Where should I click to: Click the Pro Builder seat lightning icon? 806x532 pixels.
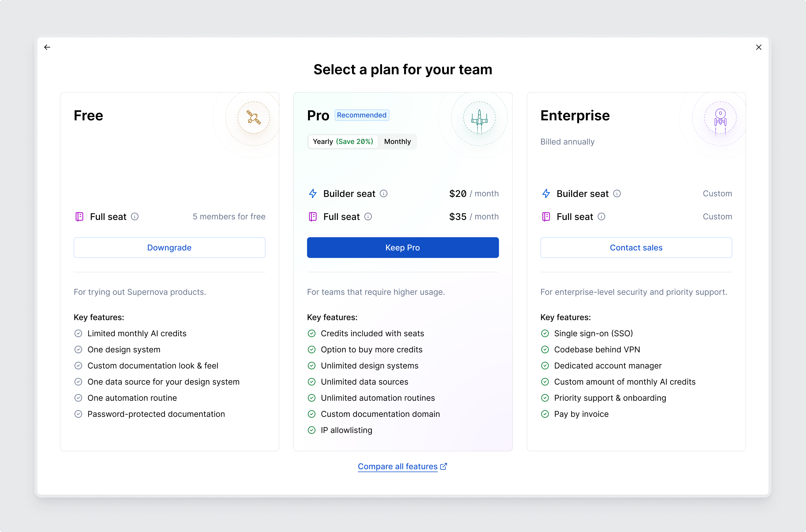click(x=313, y=193)
